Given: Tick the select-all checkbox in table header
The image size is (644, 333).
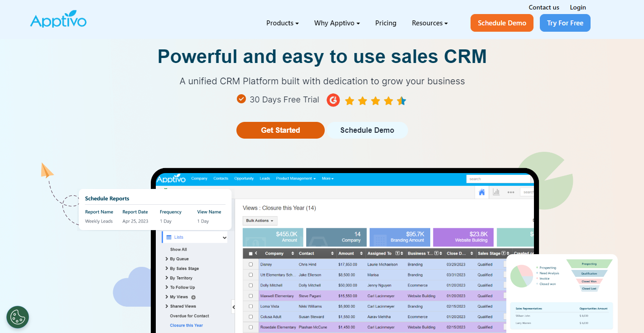Looking at the screenshot, I should [250, 254].
